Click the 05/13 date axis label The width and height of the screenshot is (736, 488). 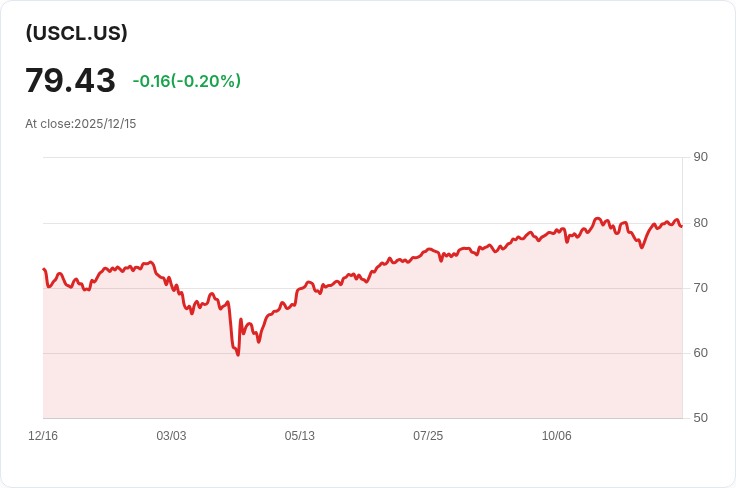click(299, 436)
